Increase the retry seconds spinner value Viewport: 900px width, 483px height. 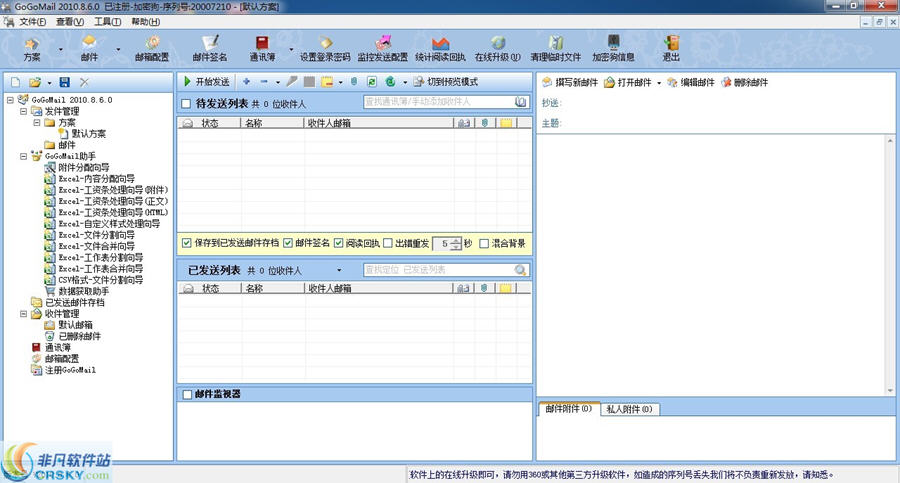pos(456,240)
